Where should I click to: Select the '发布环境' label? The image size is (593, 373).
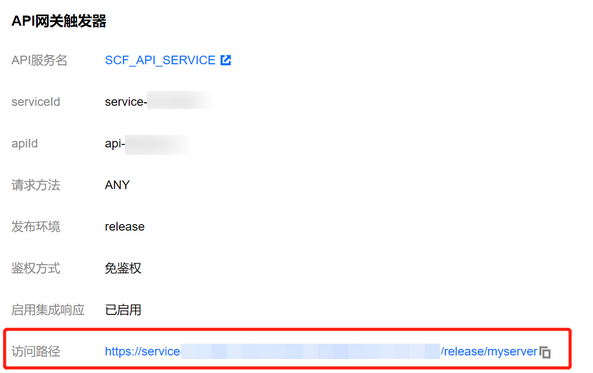click(x=36, y=227)
